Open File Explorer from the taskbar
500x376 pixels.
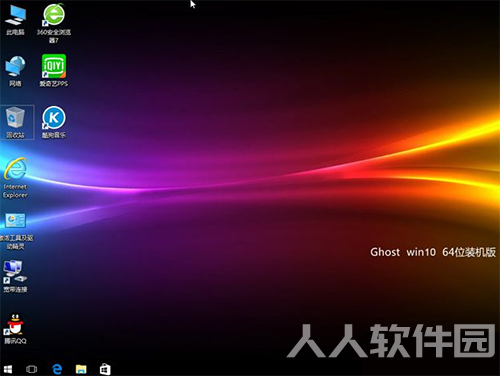(x=81, y=369)
